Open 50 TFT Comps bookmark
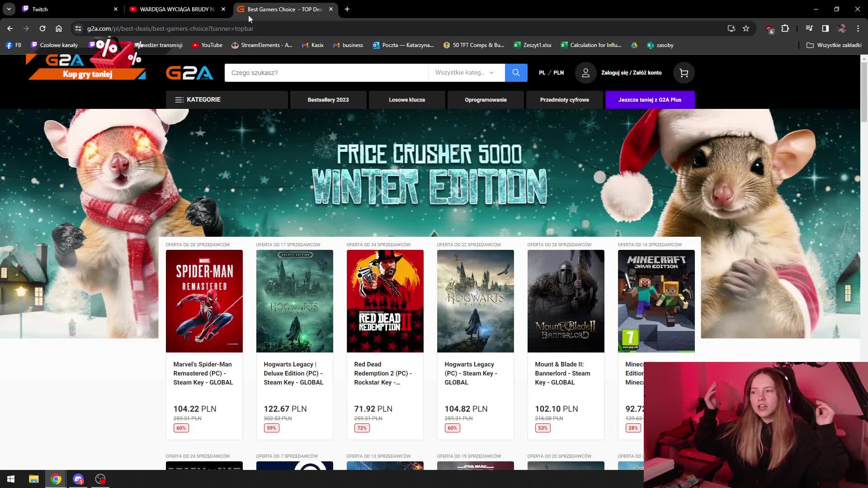The image size is (868, 488). point(474,45)
